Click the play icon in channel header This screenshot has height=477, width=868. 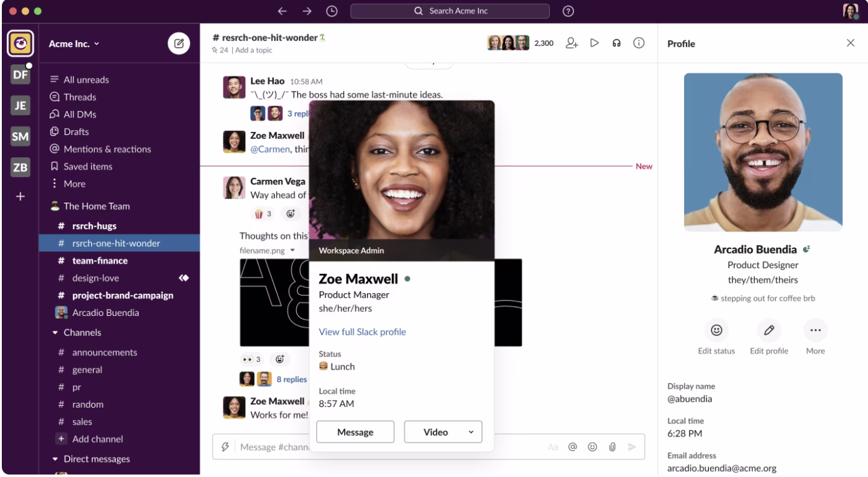tap(594, 43)
